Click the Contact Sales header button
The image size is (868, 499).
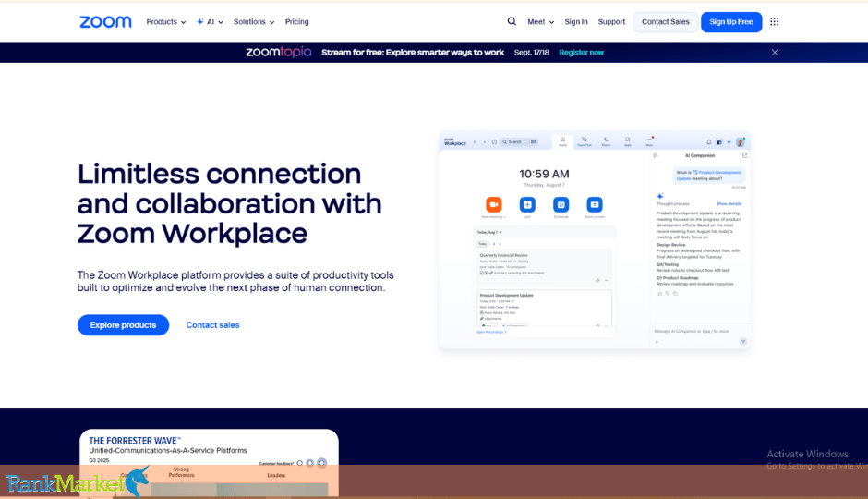pos(666,21)
